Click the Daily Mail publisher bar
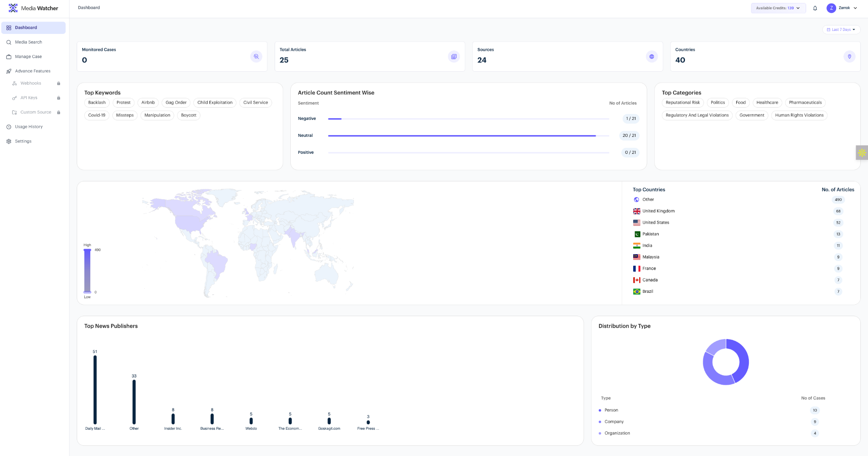Image resolution: width=868 pixels, height=456 pixels. [95, 390]
